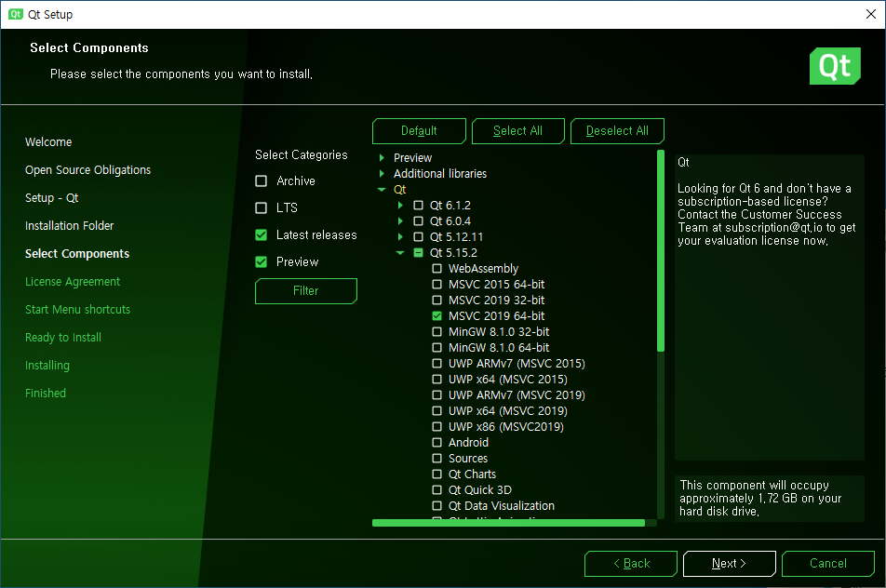Click the Qt Setup title bar icon
This screenshot has height=588, width=886.
click(x=16, y=14)
